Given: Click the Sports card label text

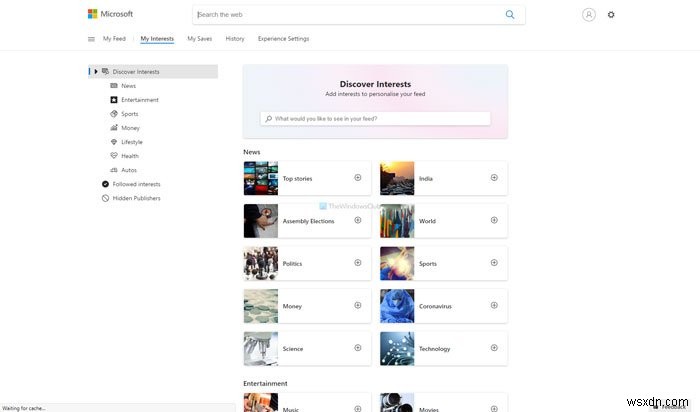Looking at the screenshot, I should [428, 264].
